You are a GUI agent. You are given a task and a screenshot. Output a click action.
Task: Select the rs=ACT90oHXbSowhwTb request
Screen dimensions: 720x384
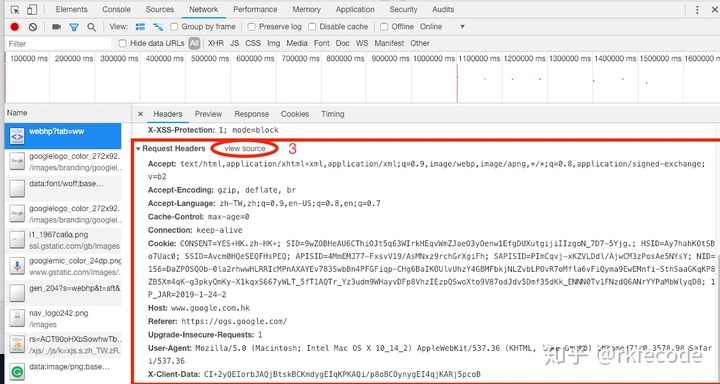pos(63,345)
